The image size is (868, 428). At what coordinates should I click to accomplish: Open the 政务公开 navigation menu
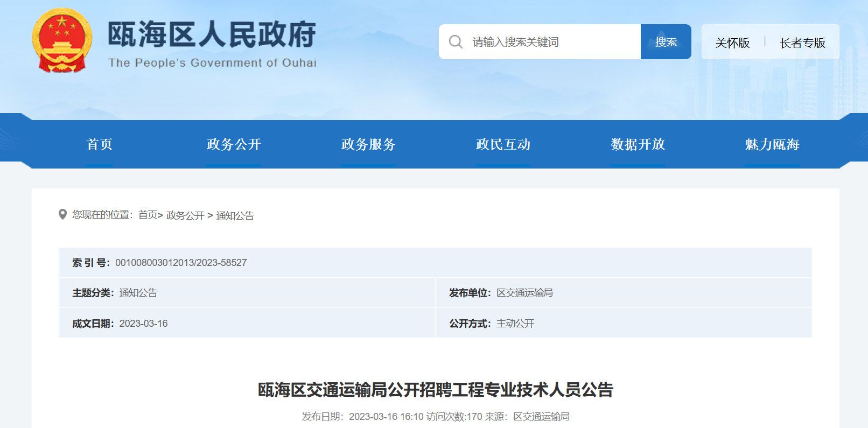click(234, 144)
